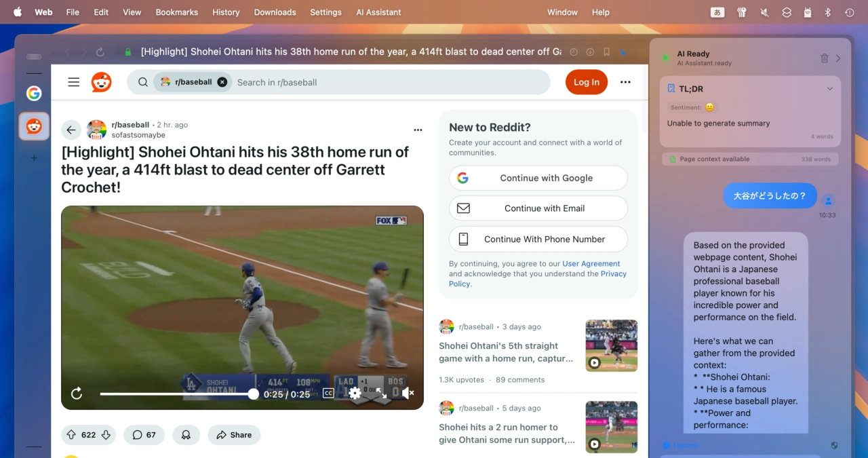The width and height of the screenshot is (868, 458).
Task: Open the AI Assistant menu
Action: click(x=378, y=12)
